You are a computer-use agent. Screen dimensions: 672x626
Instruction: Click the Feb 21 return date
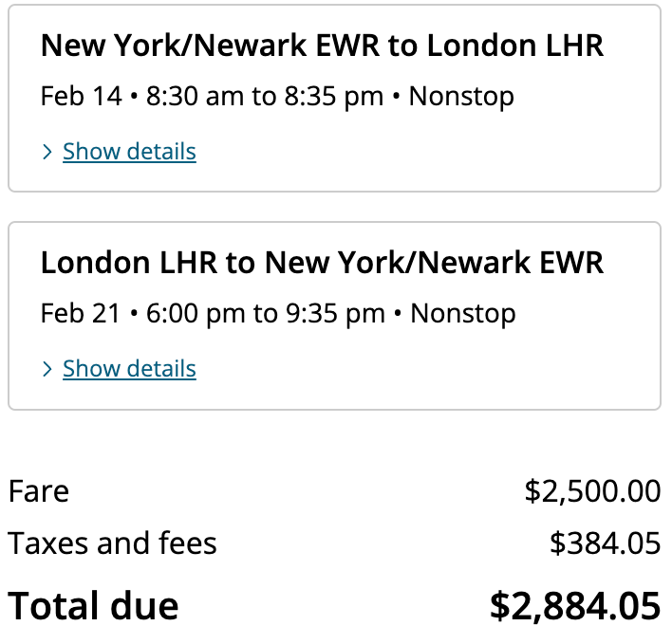(x=80, y=313)
